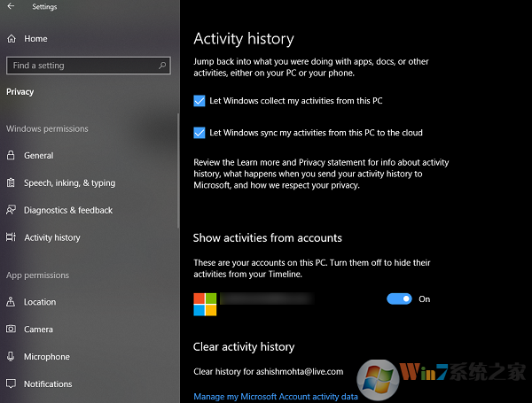The width and height of the screenshot is (532, 403).
Task: Click the Find a setting search box
Action: click(x=88, y=66)
